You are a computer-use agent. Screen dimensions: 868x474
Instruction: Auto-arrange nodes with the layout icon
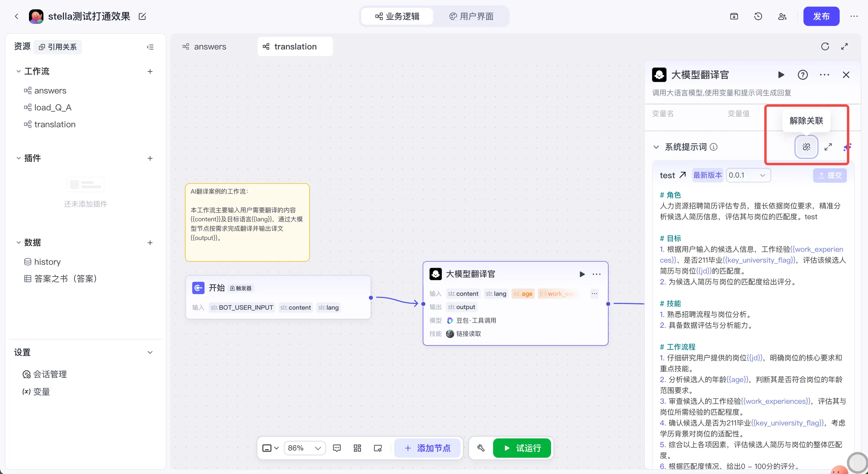357,448
